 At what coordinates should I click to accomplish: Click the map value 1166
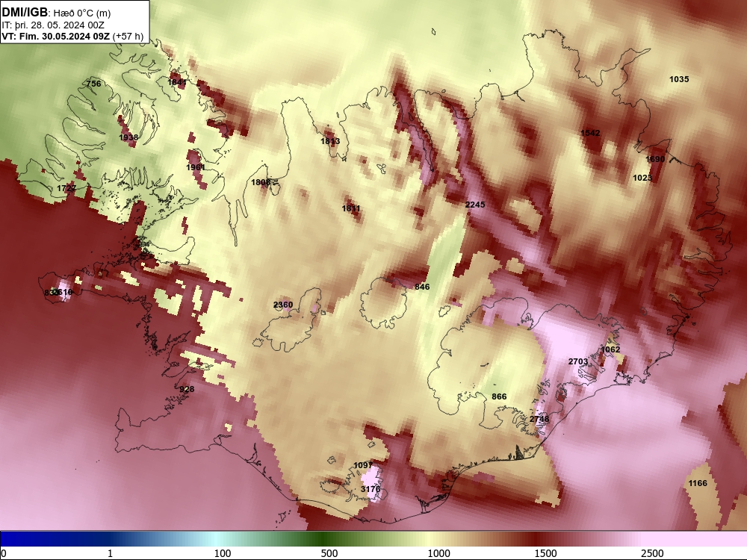click(x=698, y=483)
